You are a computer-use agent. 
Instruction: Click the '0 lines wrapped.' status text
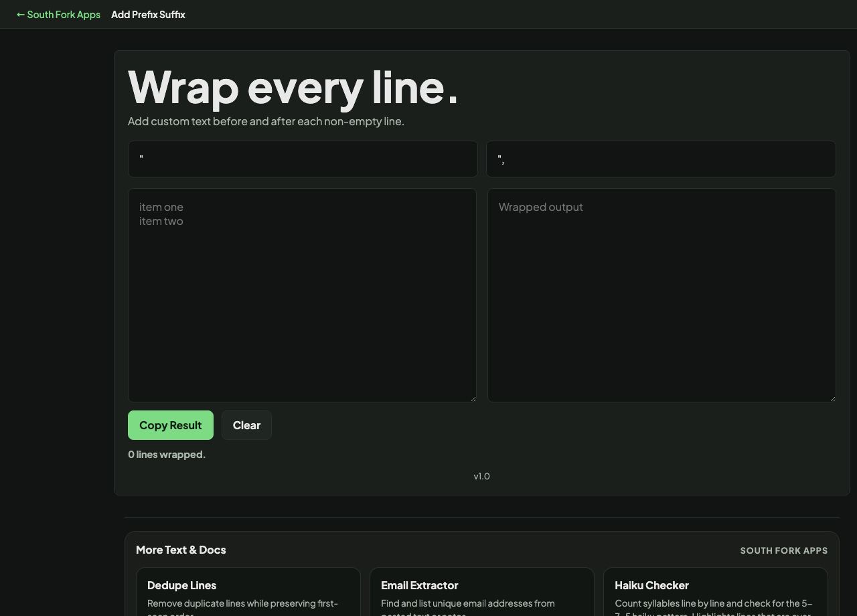pos(167,454)
